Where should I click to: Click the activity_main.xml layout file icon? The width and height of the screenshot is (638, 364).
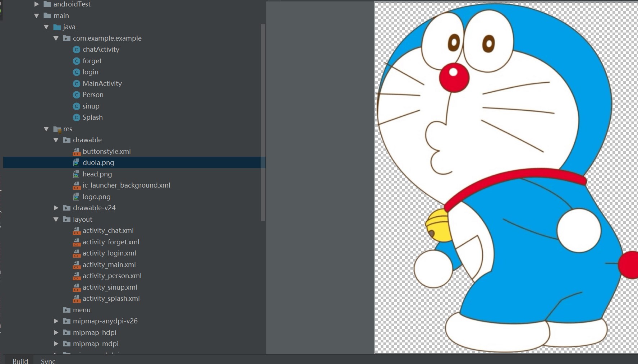point(76,265)
